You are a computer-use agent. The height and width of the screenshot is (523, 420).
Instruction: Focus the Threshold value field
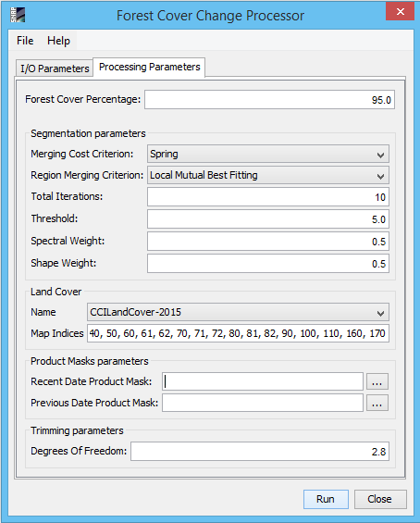(x=268, y=219)
